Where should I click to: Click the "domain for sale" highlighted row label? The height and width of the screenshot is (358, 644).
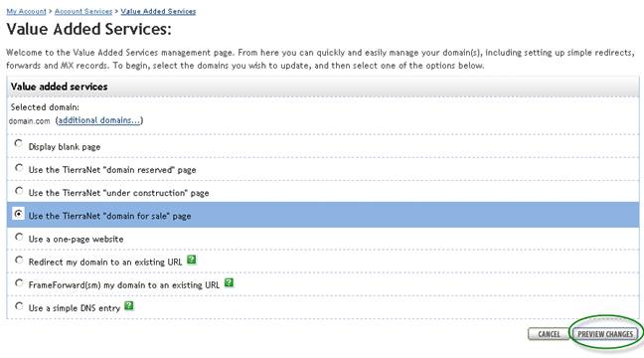tap(109, 216)
